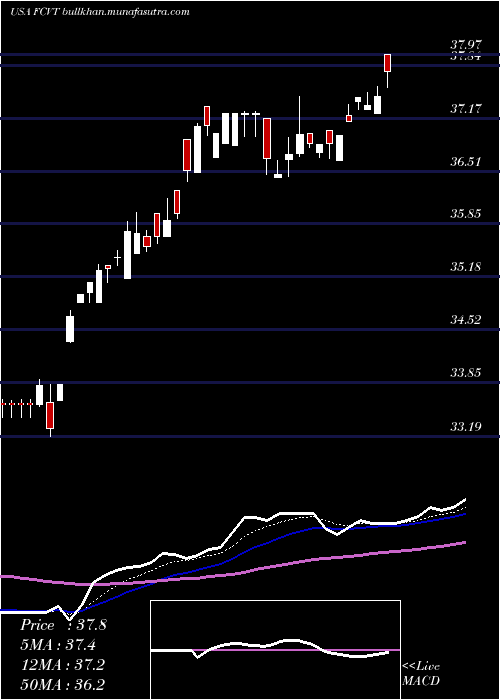
Task: Click the 37.97 top price label
Action: pyautogui.click(x=465, y=45)
